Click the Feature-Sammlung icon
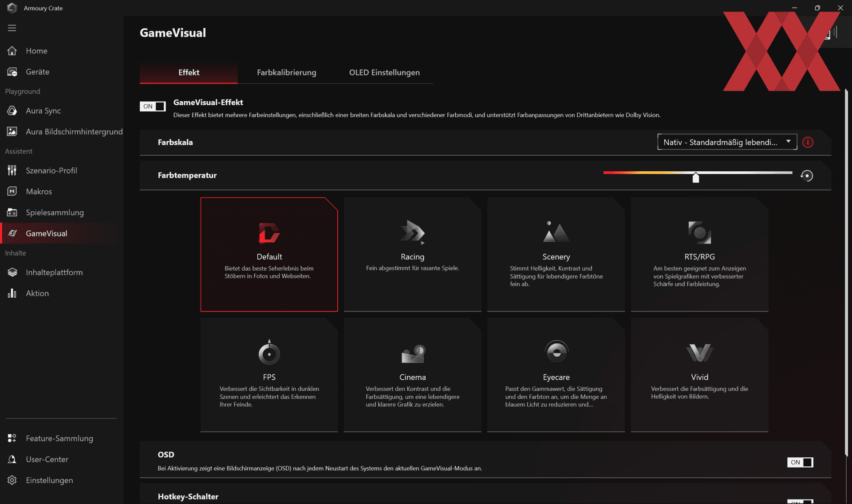 pos(12,438)
